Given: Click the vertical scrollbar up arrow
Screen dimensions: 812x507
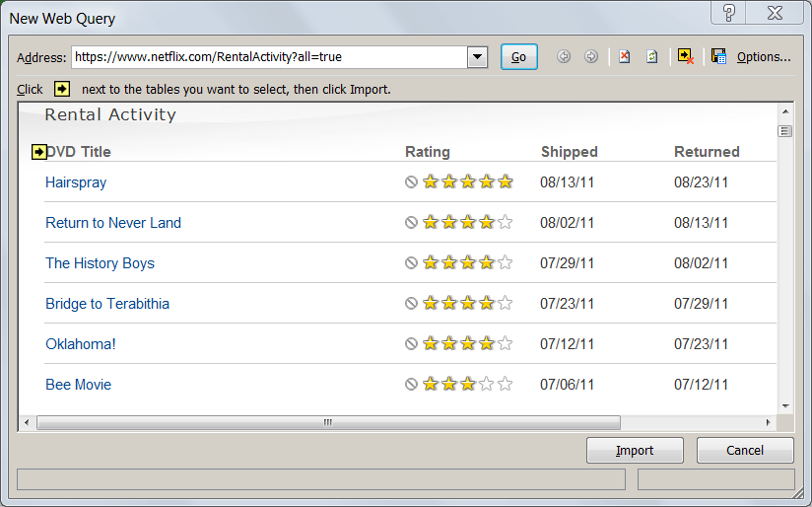Looking at the screenshot, I should pyautogui.click(x=785, y=111).
